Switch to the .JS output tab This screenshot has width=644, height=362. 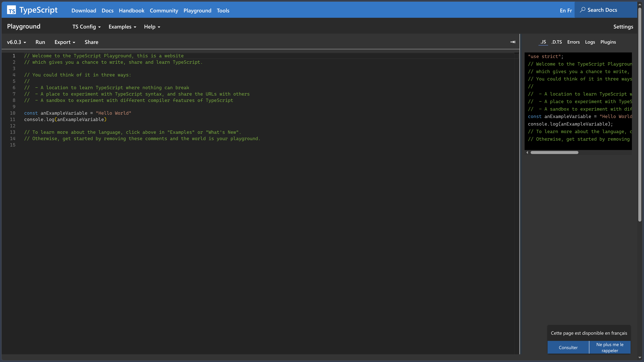(543, 42)
